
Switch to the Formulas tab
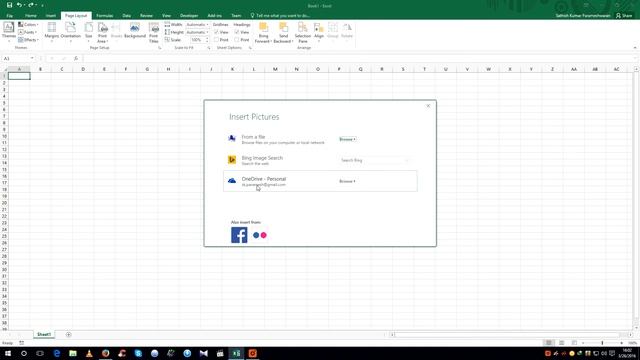point(104,16)
